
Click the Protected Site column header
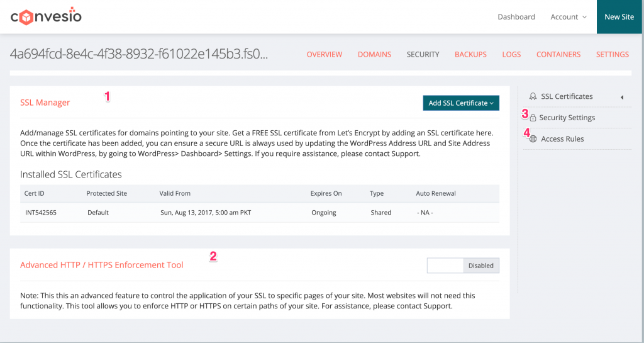point(106,193)
